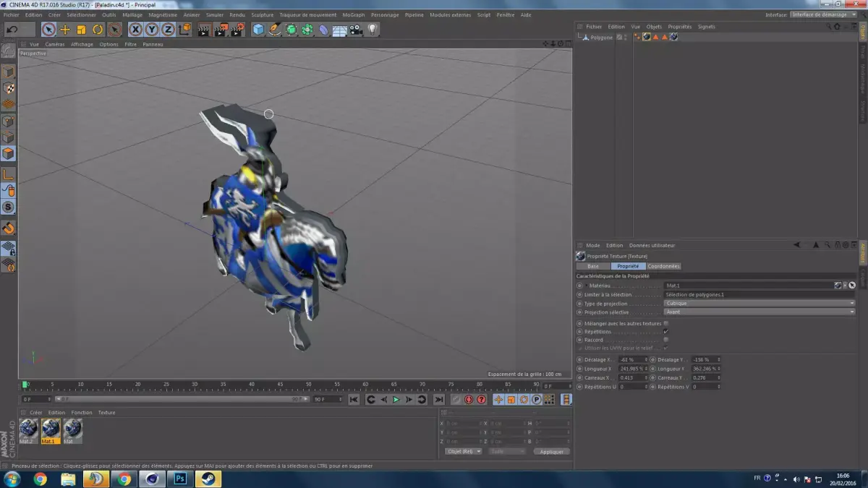Select the Mat.2 material thumbnail
This screenshot has width=868, height=488.
(27, 431)
